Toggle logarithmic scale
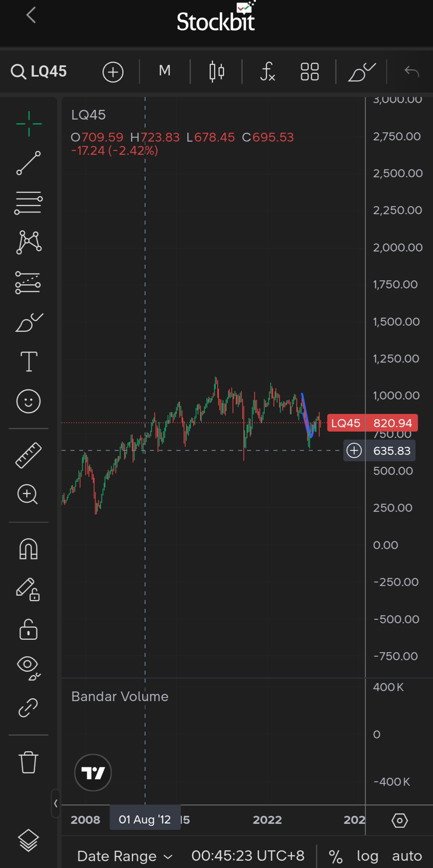The height and width of the screenshot is (868, 433). point(367,856)
